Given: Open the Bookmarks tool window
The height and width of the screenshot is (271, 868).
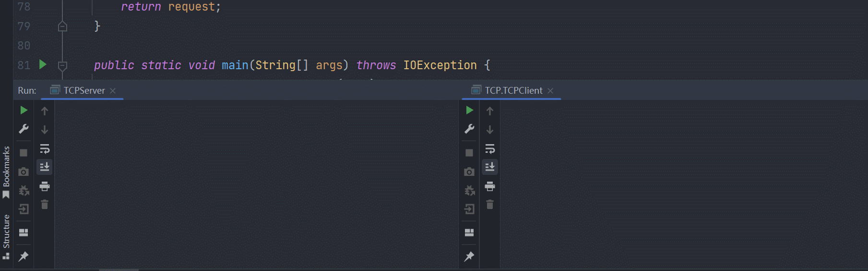Looking at the screenshot, I should (x=6, y=172).
